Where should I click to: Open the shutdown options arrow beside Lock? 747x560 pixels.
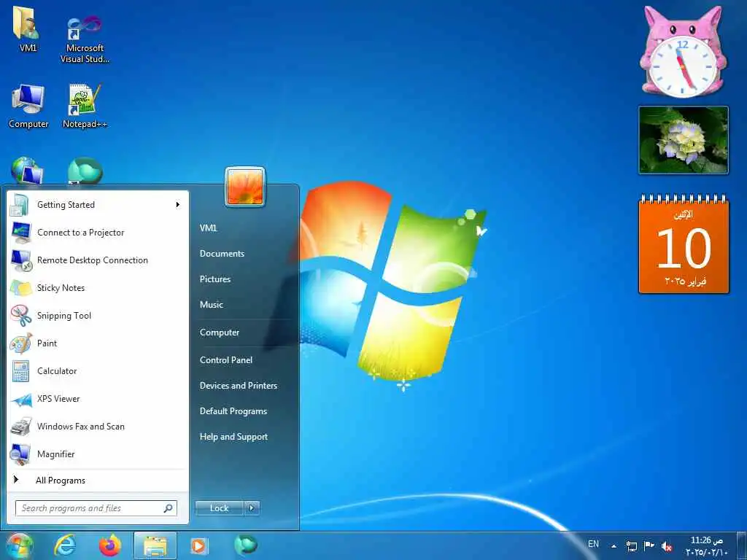(252, 508)
